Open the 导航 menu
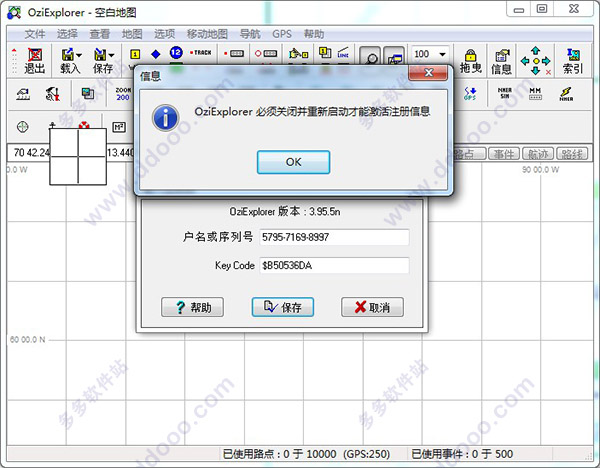The image size is (600, 468). point(250,34)
